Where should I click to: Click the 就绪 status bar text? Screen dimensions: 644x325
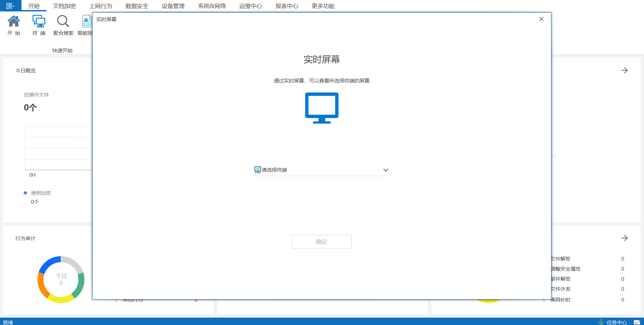click(8, 322)
